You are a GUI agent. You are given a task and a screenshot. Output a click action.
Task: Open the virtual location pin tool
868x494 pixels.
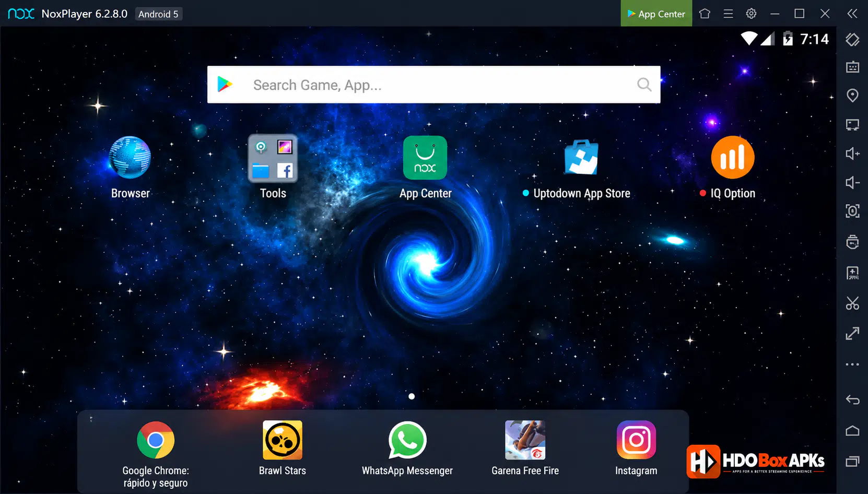pyautogui.click(x=852, y=96)
